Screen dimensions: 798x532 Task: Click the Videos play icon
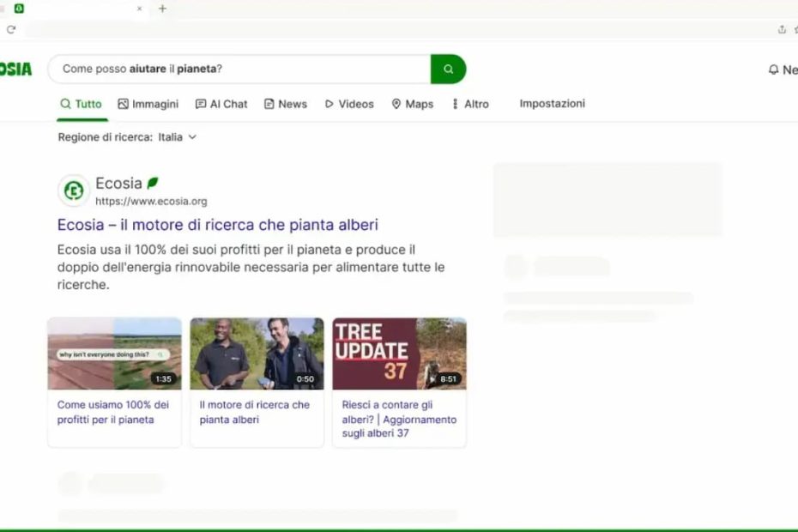tap(328, 103)
